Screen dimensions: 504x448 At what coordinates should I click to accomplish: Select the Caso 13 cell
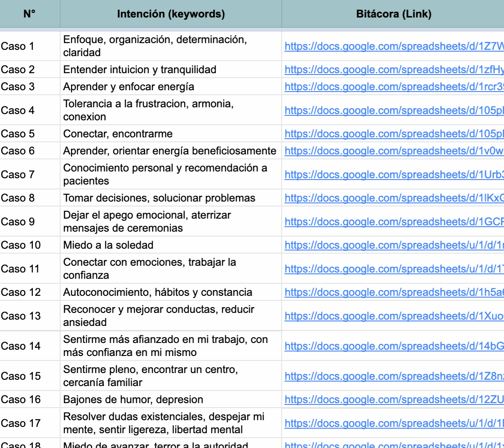[x=30, y=316]
